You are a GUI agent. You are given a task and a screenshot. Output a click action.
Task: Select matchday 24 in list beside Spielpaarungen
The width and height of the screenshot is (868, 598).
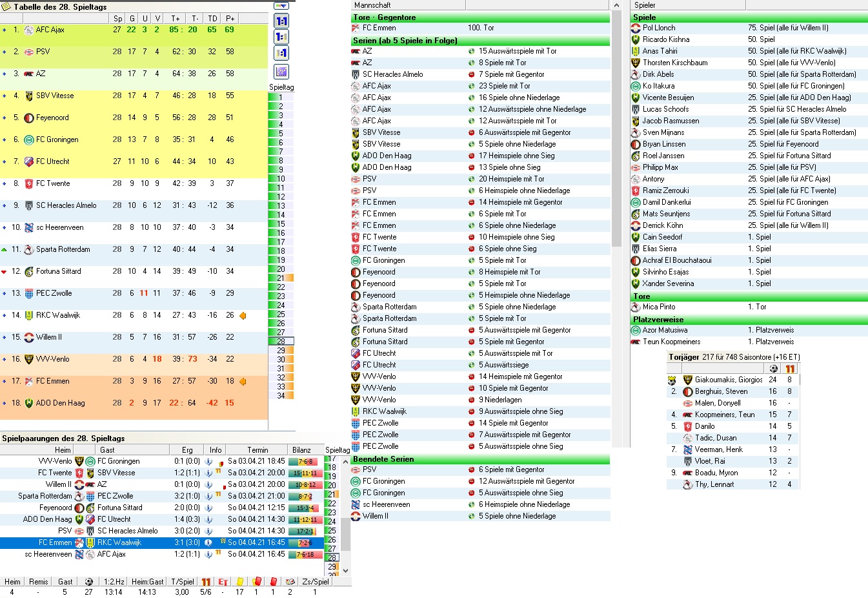coord(332,521)
